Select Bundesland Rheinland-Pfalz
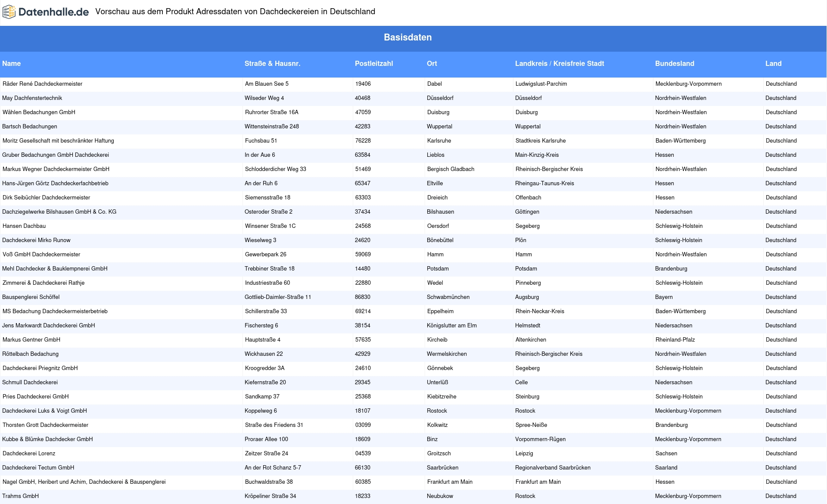The width and height of the screenshot is (827, 504). (675, 340)
